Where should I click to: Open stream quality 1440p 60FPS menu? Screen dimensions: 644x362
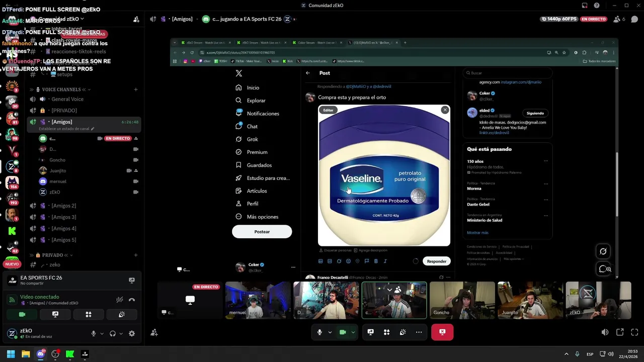coord(558,19)
